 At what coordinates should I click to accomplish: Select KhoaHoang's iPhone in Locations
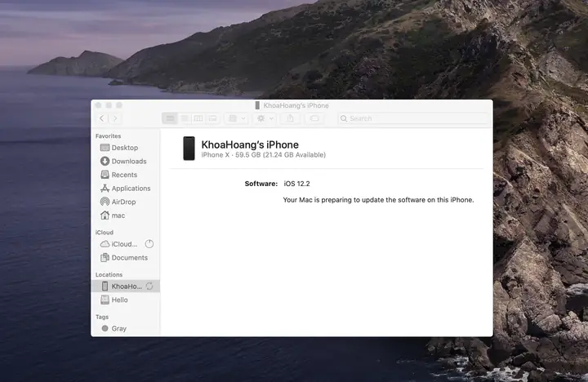[x=126, y=286]
